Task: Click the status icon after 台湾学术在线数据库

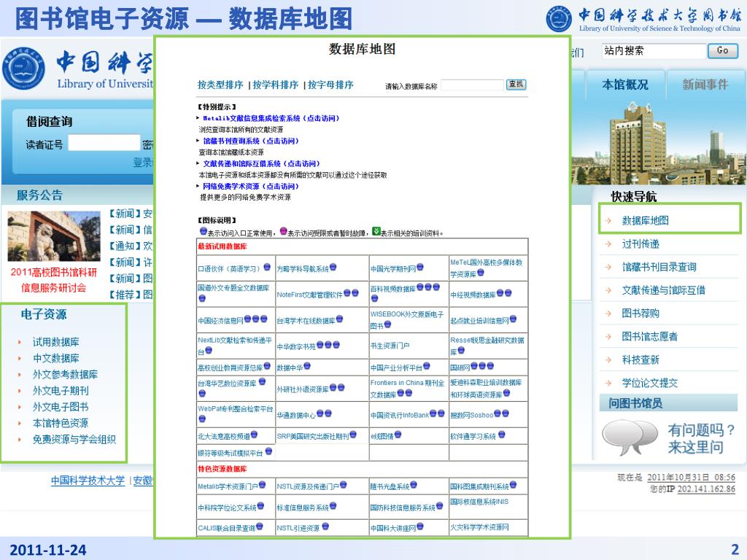Action: point(340,319)
